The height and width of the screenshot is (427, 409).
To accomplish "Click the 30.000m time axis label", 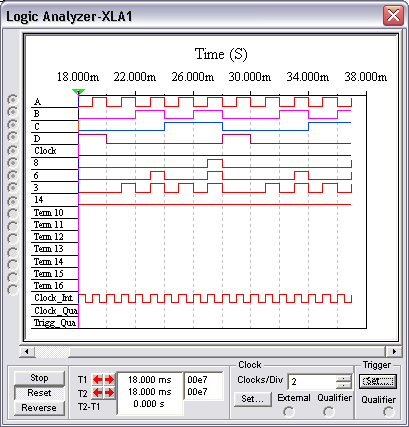I will pyautogui.click(x=250, y=77).
